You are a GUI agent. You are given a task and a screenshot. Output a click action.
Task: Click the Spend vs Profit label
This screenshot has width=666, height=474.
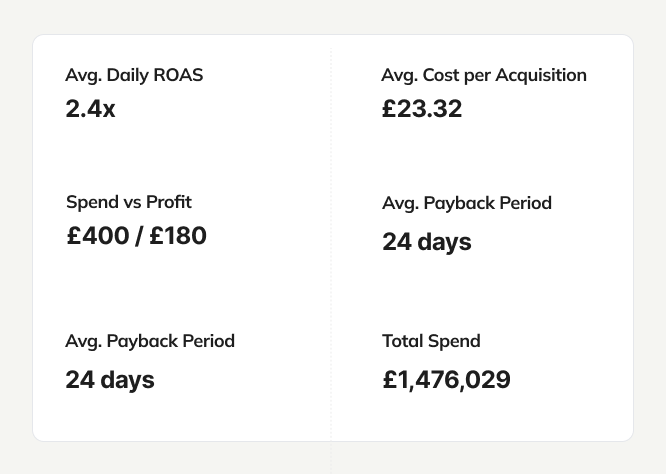coord(129,203)
